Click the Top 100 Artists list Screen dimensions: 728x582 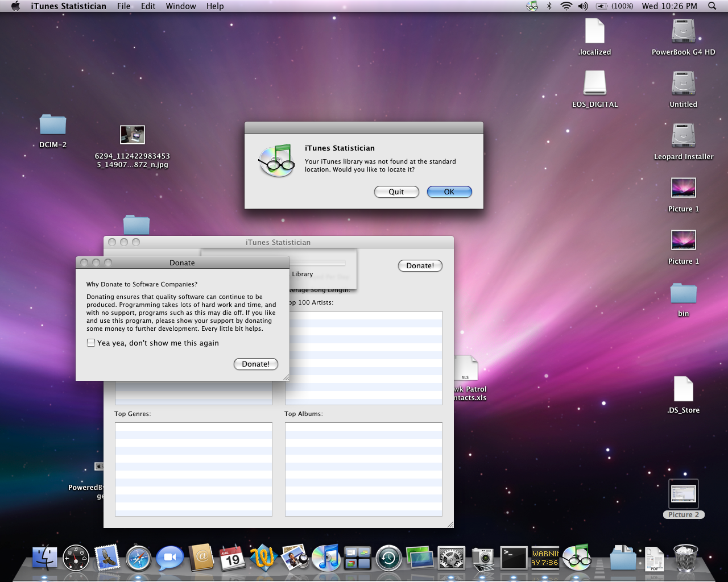tap(363, 358)
